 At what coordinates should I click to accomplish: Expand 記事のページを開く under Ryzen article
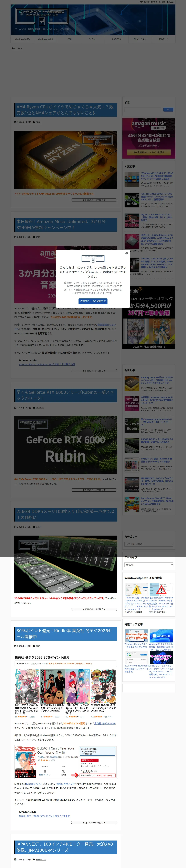point(94,200)
